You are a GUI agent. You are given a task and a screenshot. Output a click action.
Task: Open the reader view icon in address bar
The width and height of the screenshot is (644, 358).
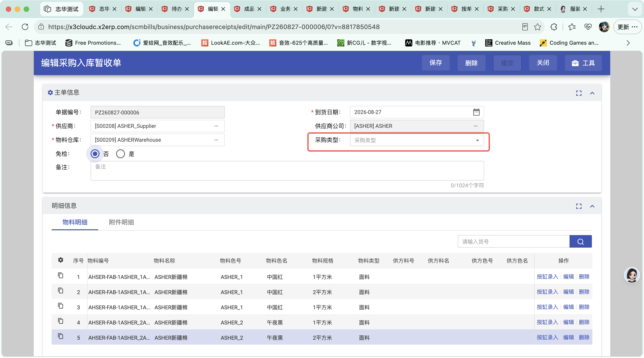pos(525,27)
